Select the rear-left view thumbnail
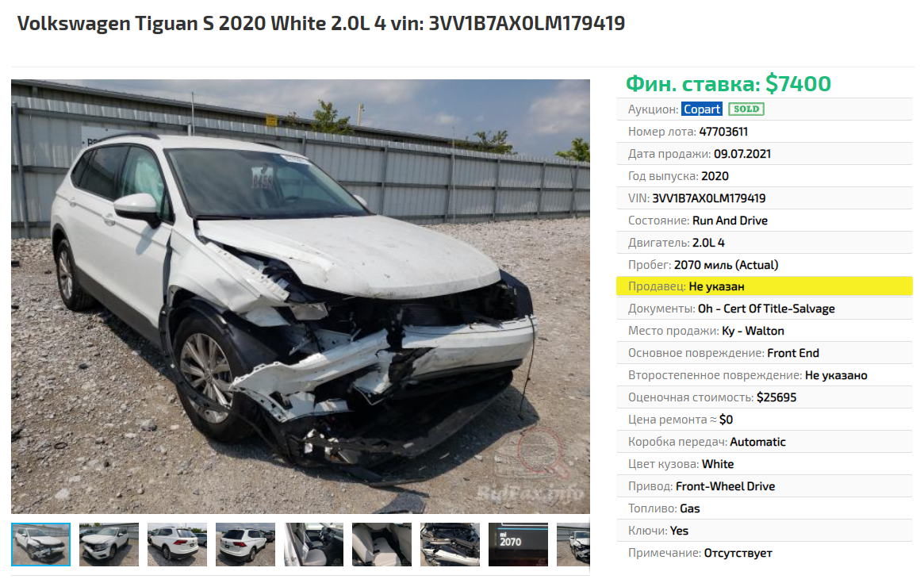This screenshot has height=583, width=924. [178, 544]
